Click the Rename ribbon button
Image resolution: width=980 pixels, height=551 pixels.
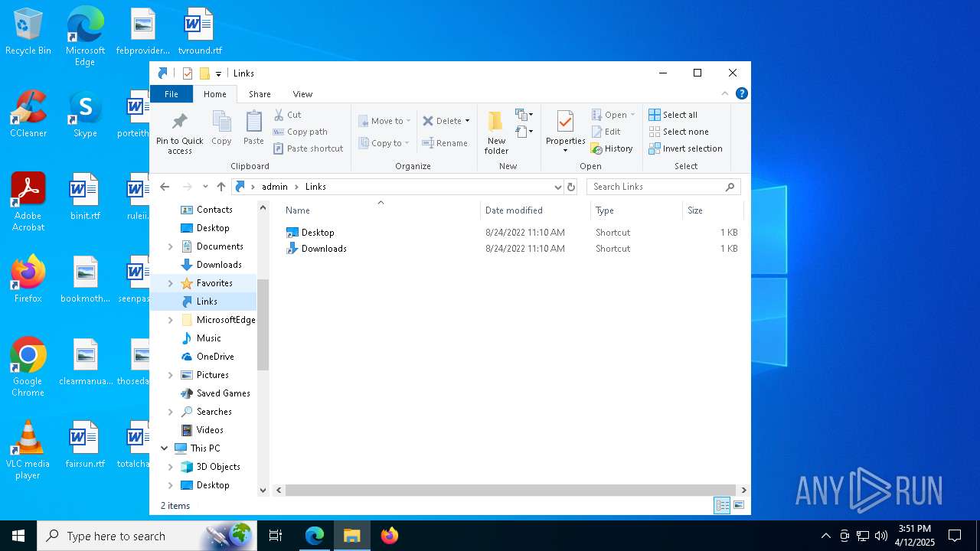coord(445,143)
